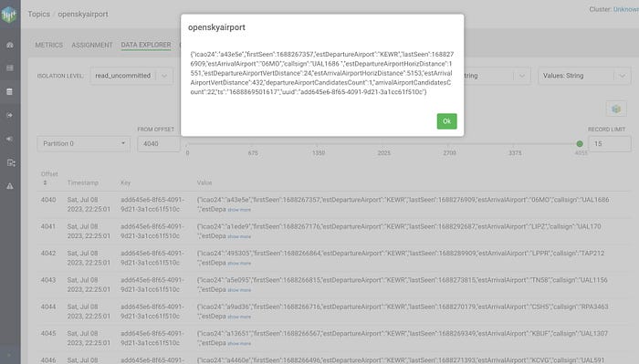
Task: Switch to the METRICS tab
Action: pyautogui.click(x=49, y=45)
